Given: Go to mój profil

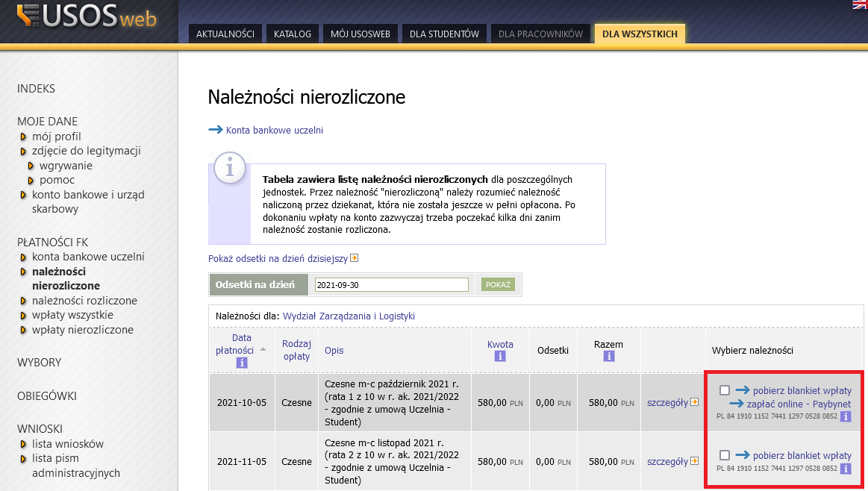Looking at the screenshot, I should tap(57, 137).
